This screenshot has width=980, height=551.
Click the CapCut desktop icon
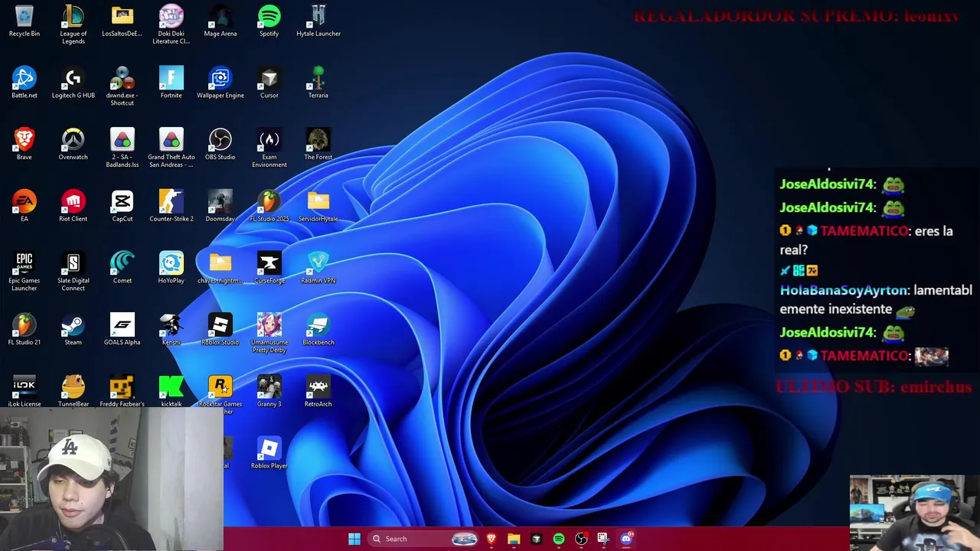pyautogui.click(x=122, y=206)
